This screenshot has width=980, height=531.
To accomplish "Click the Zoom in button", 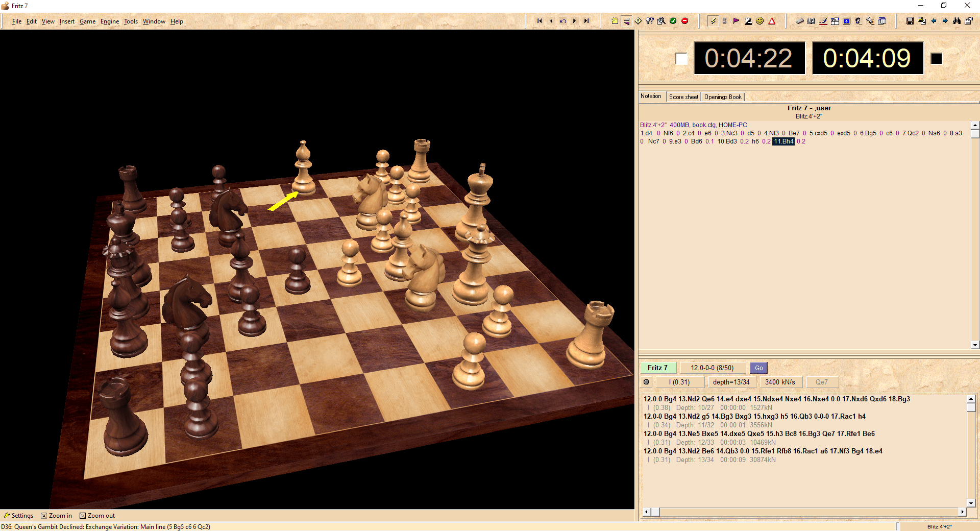I will click(57, 516).
